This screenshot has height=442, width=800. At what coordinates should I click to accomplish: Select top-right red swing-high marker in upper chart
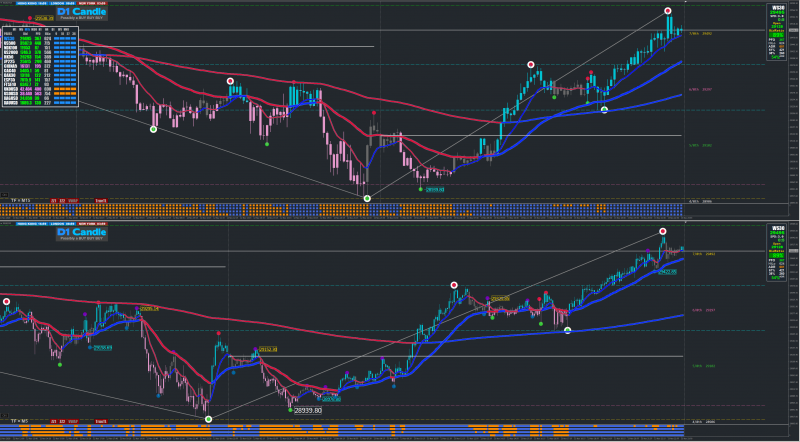668,11
